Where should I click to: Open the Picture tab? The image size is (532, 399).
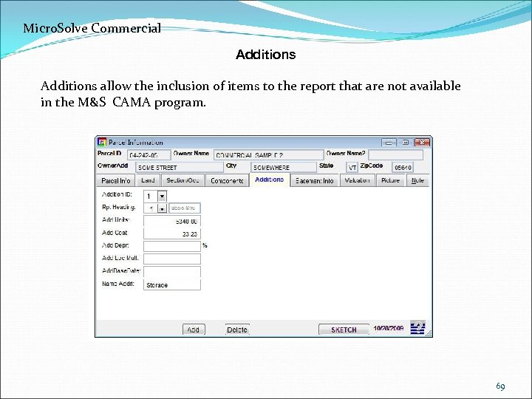coord(390,180)
